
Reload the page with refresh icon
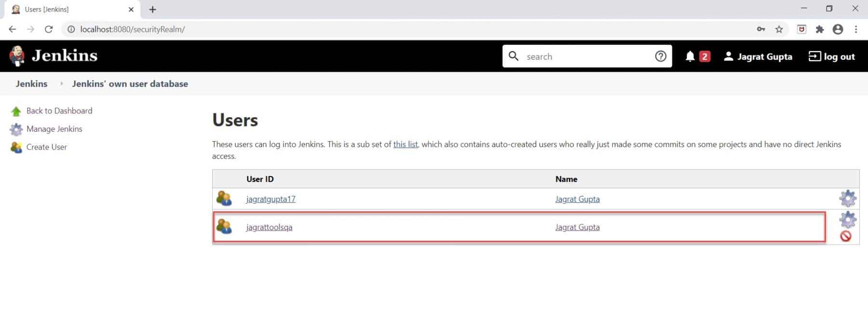[49, 29]
